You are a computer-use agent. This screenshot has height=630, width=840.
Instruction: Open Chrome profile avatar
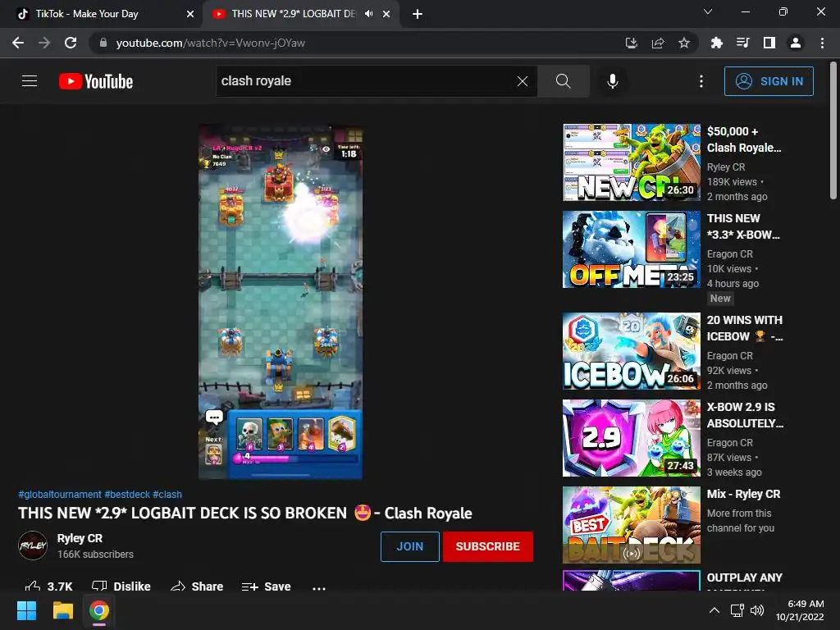point(796,43)
